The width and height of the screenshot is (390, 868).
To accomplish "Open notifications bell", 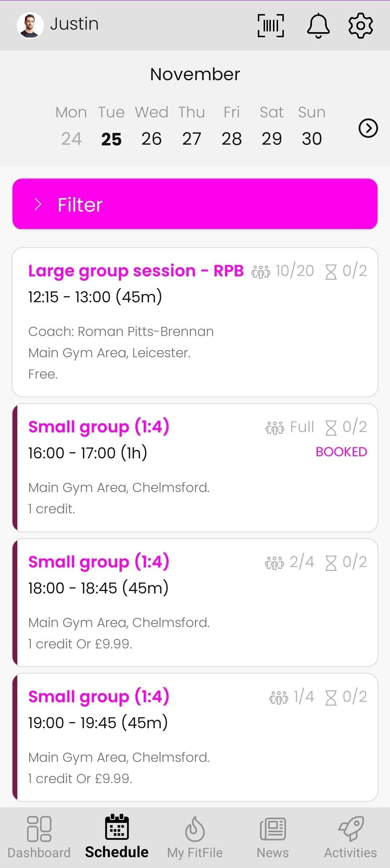I will point(318,25).
